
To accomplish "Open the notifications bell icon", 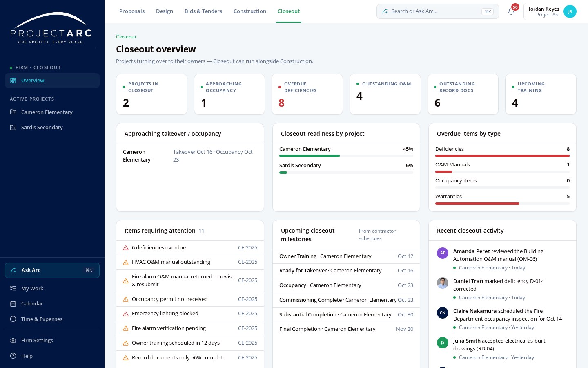I will tap(511, 11).
